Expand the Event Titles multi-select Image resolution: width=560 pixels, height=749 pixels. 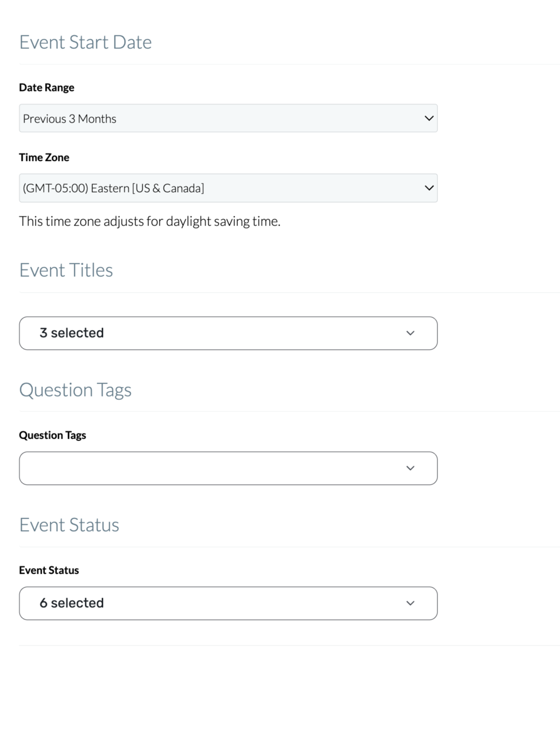(x=228, y=333)
